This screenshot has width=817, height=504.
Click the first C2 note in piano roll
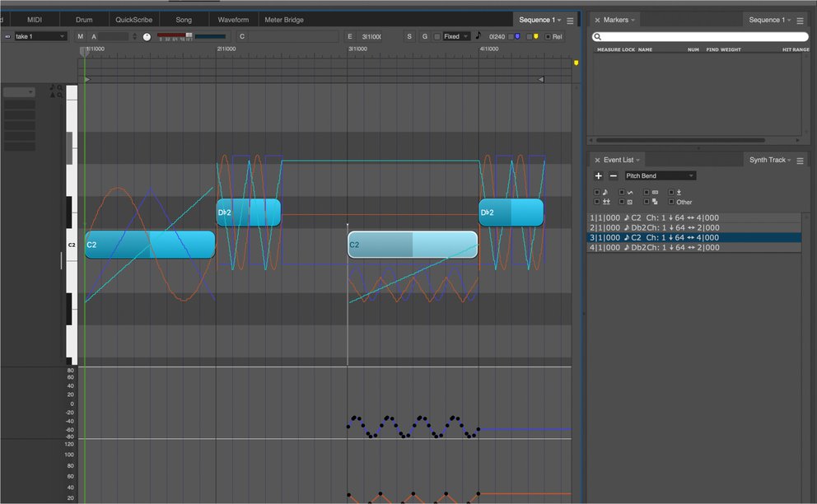point(149,245)
